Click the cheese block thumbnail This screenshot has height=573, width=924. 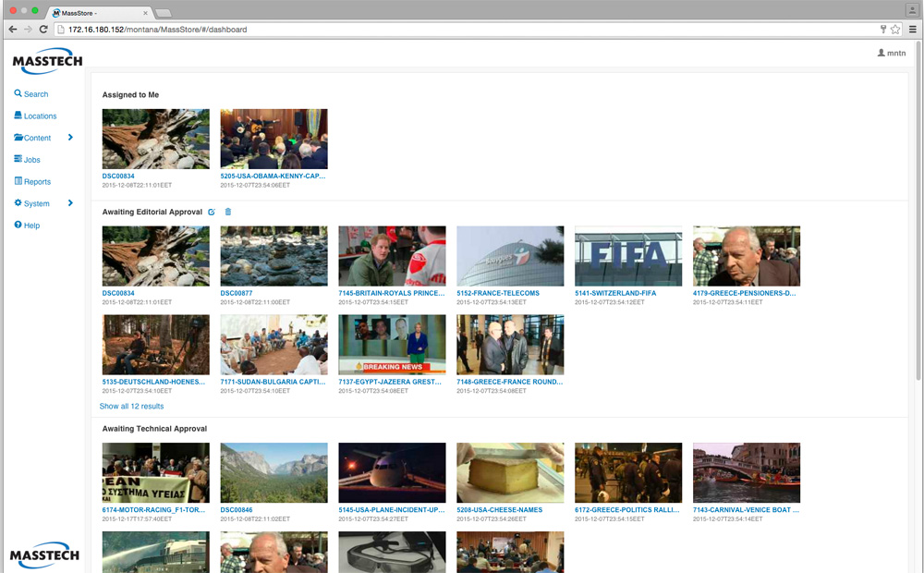(510, 473)
